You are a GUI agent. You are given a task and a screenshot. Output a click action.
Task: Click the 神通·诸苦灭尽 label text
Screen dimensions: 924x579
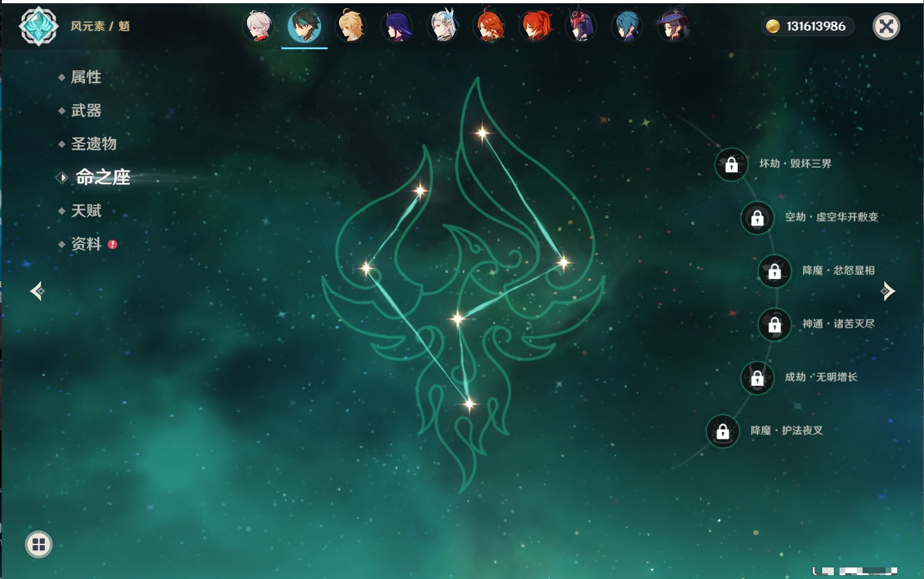tap(839, 324)
